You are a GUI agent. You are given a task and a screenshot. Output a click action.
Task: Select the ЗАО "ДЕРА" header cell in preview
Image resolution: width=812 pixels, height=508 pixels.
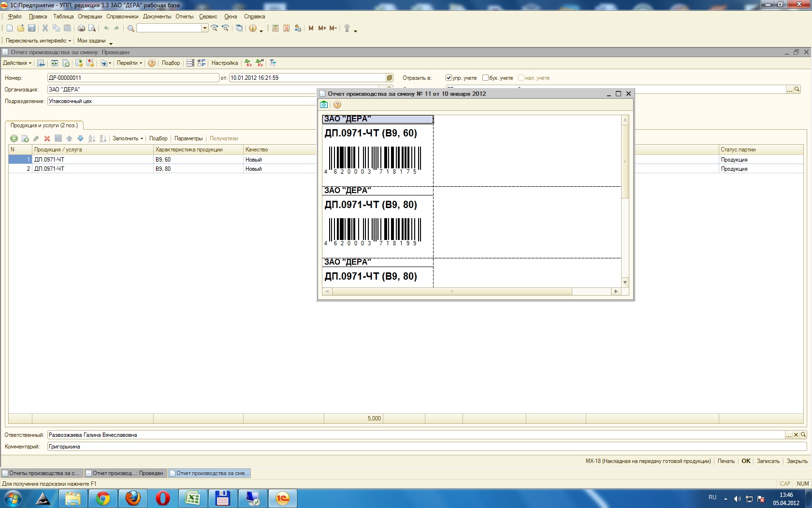(377, 119)
